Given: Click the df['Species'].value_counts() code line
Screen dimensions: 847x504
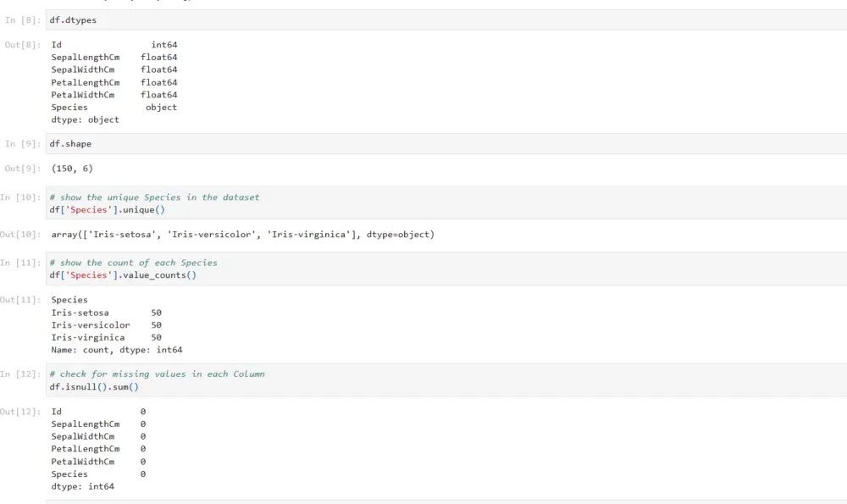Looking at the screenshot, I should coord(123,275).
